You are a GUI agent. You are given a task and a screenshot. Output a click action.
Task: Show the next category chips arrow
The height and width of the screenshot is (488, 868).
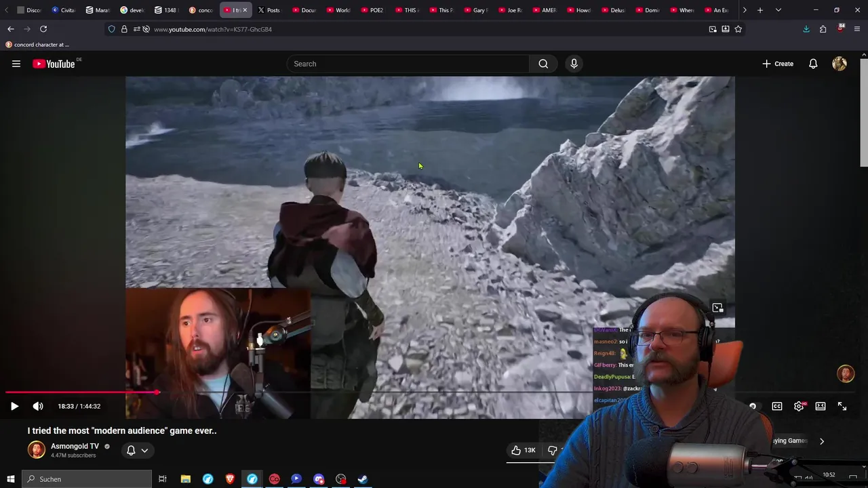(x=822, y=441)
